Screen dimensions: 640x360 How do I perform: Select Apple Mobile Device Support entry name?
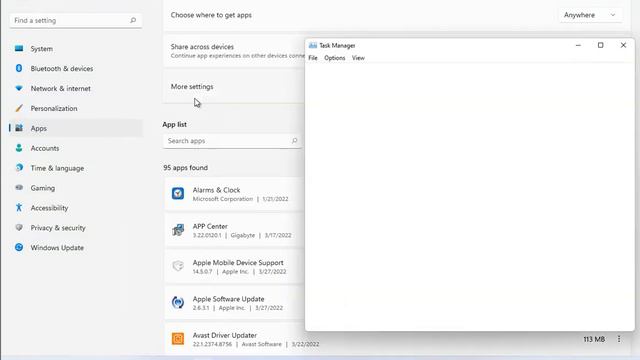click(x=238, y=262)
